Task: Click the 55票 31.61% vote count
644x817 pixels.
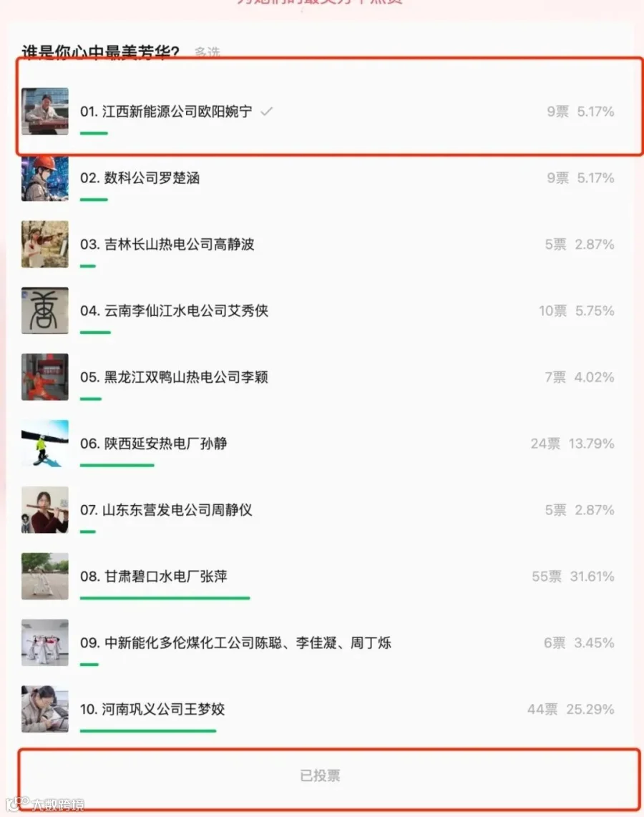Action: (572, 577)
